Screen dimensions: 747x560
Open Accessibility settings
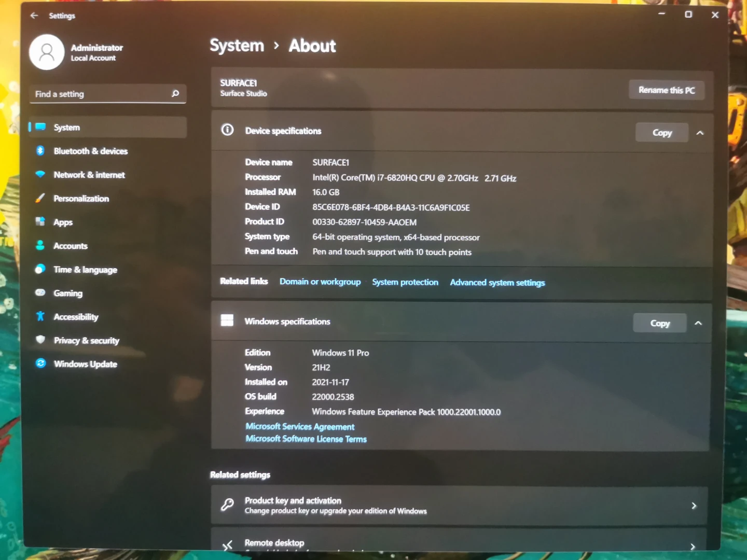point(108,317)
